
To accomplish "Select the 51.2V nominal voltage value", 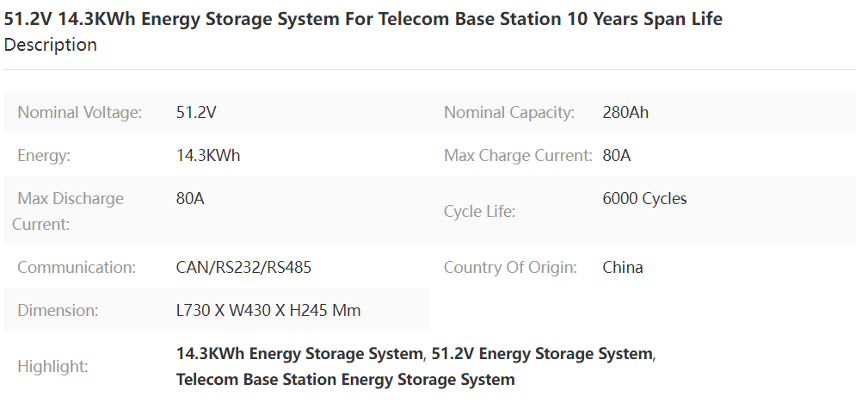I will coord(196,113).
